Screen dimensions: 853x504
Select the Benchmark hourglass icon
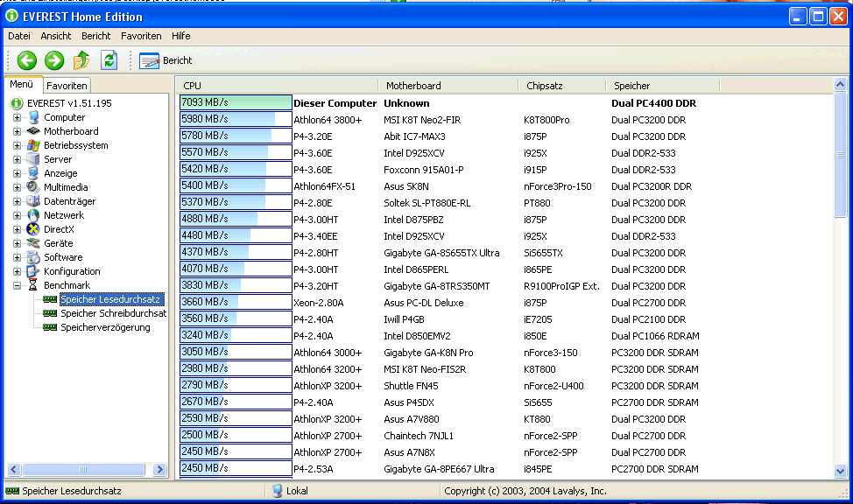click(x=33, y=285)
